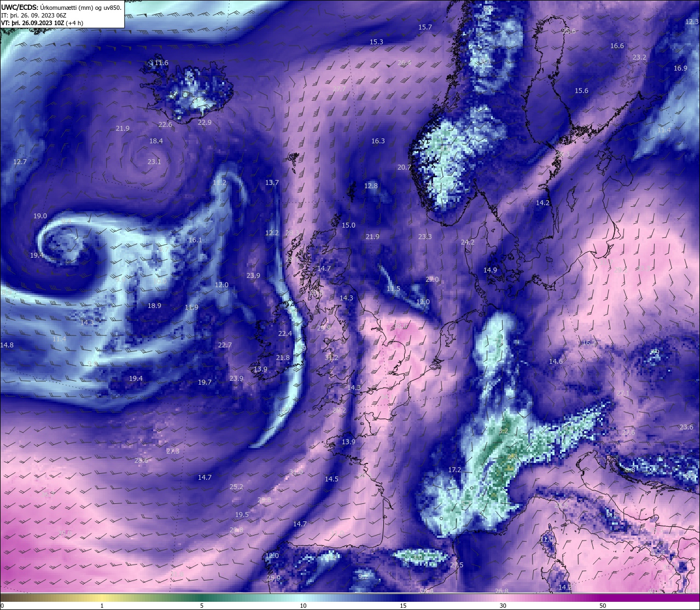Click the 15.7 value at the top
Viewport: 700px width, 610px height.
[x=425, y=27]
